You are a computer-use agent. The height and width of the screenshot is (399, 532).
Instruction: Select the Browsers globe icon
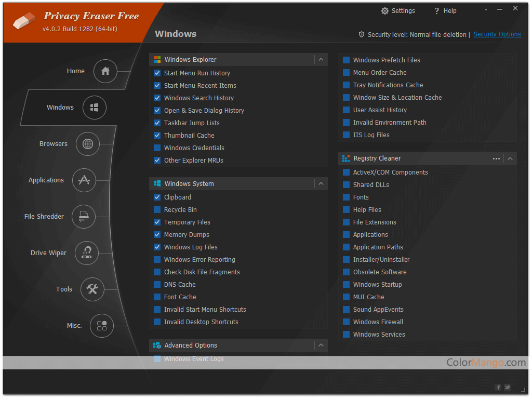tap(87, 144)
